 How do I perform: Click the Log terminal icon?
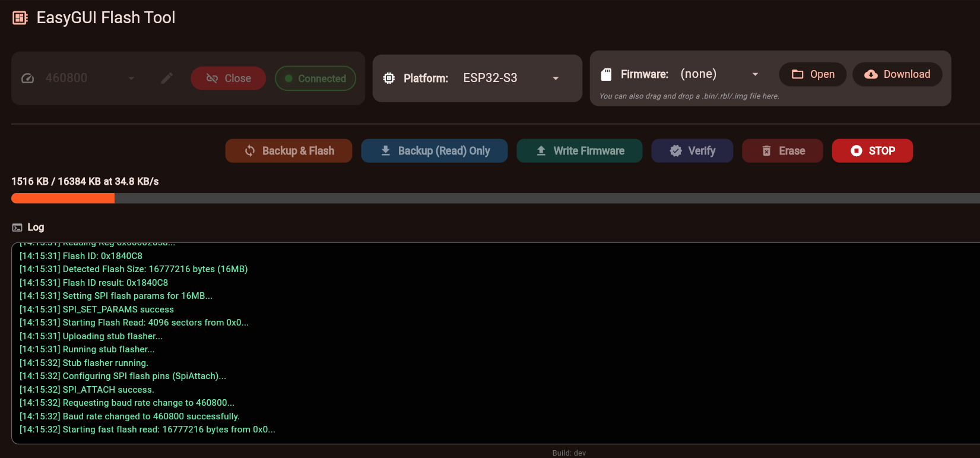[17, 228]
